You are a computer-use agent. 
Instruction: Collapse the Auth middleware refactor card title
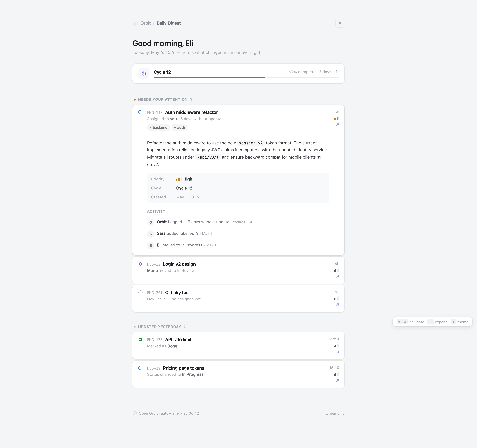click(x=191, y=112)
